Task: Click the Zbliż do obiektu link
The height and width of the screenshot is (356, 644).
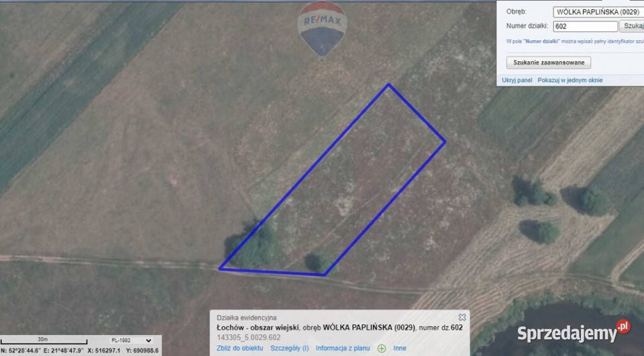Action: (x=240, y=348)
